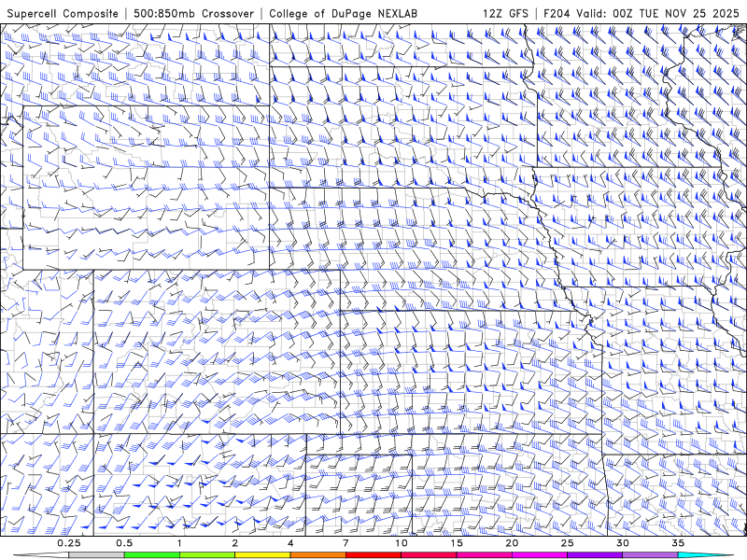
Task: Click the legend value 10
Action: pyautogui.click(x=402, y=543)
